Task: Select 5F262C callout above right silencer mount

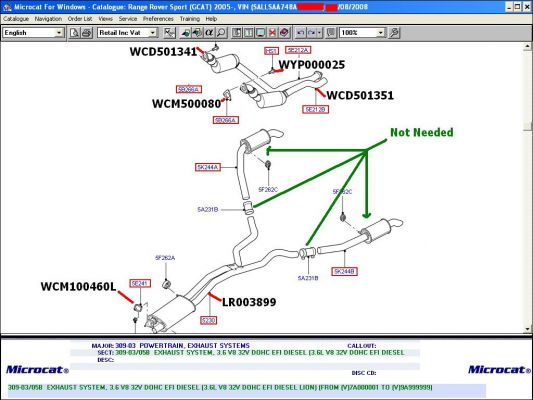Action: click(342, 192)
